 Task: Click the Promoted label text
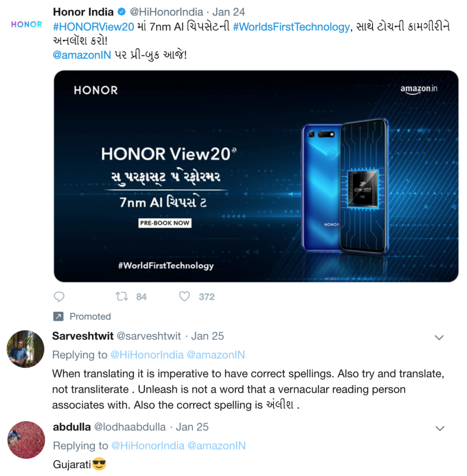(90, 317)
